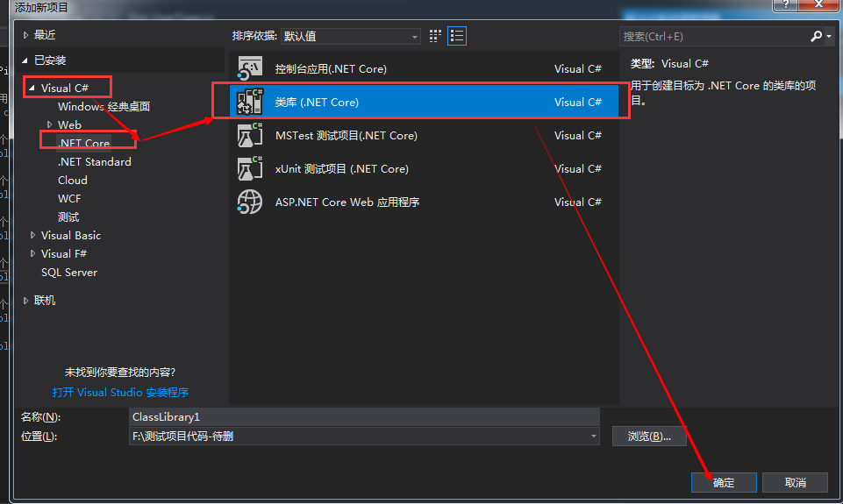The width and height of the screenshot is (843, 504).
Task: Expand the 联机 tree node
Action: (25, 301)
